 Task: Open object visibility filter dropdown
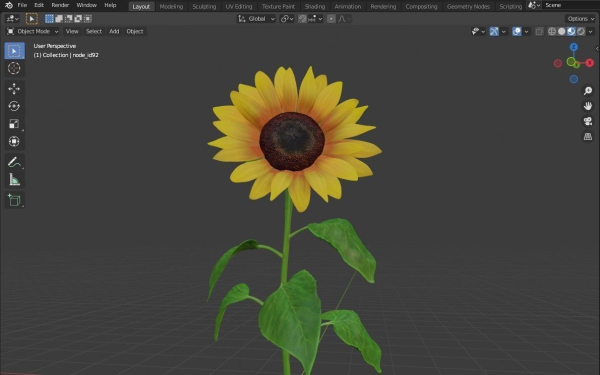[x=478, y=31]
